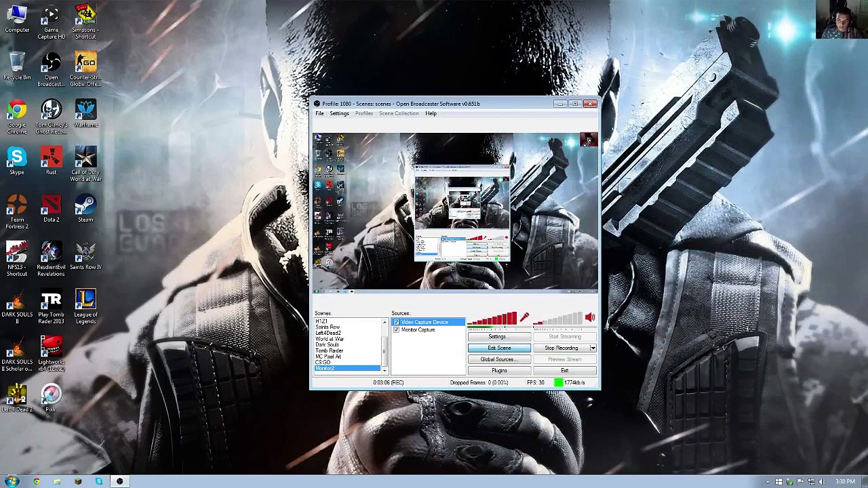The image size is (868, 488).
Task: Click the Stop Recording button
Action: [x=561, y=348]
